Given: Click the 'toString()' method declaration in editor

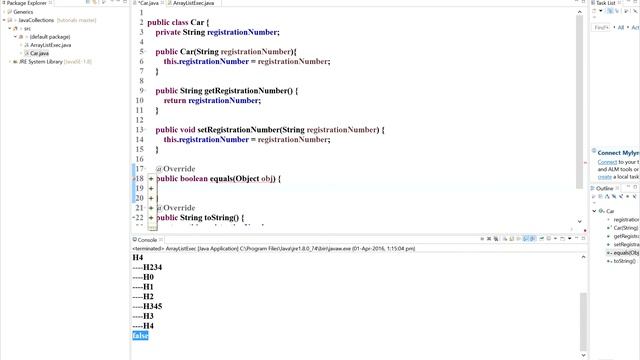Looking at the screenshot, I should pos(200,218).
